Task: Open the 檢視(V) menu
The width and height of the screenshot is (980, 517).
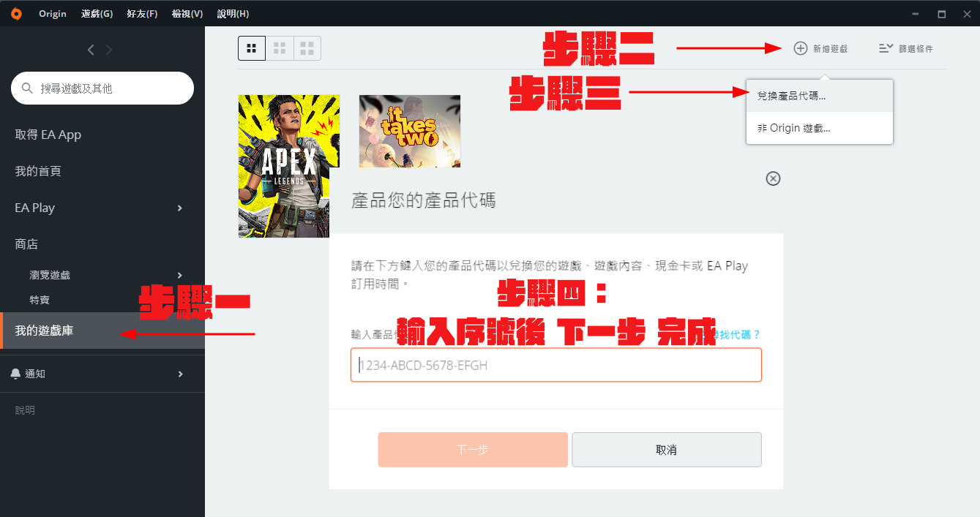Action: [187, 14]
